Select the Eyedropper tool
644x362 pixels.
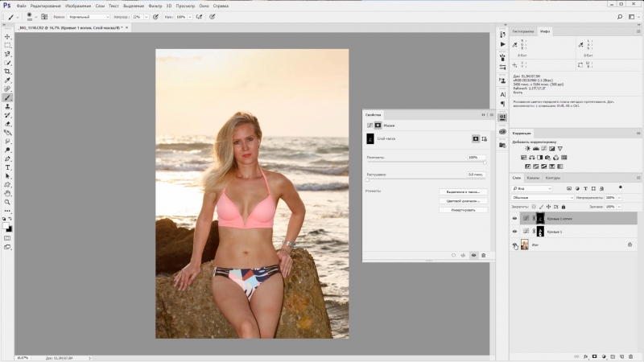(8, 80)
